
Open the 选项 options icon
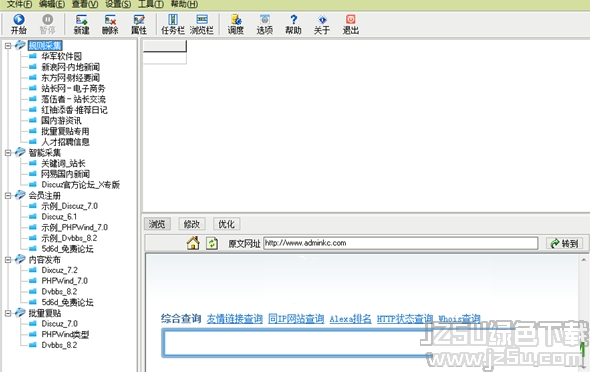click(x=265, y=20)
